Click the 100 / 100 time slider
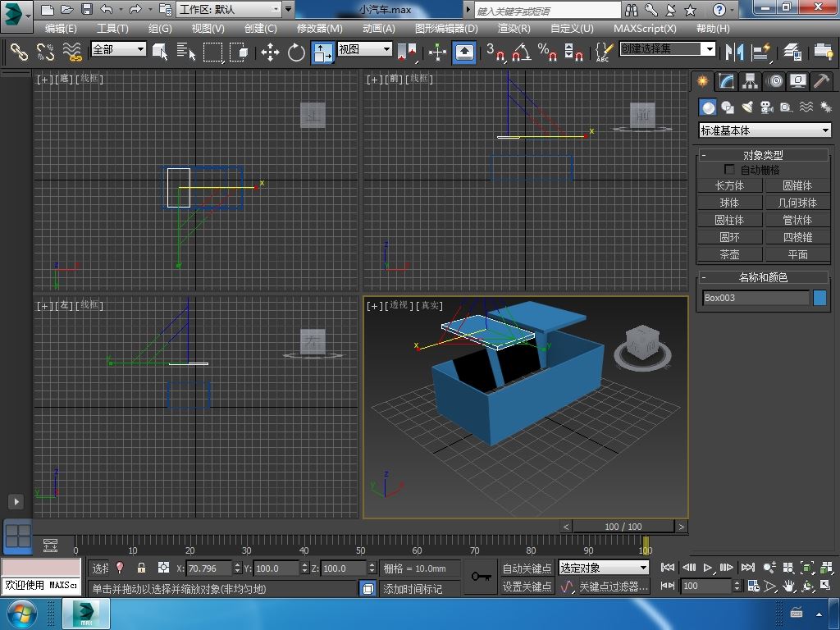 [x=623, y=527]
